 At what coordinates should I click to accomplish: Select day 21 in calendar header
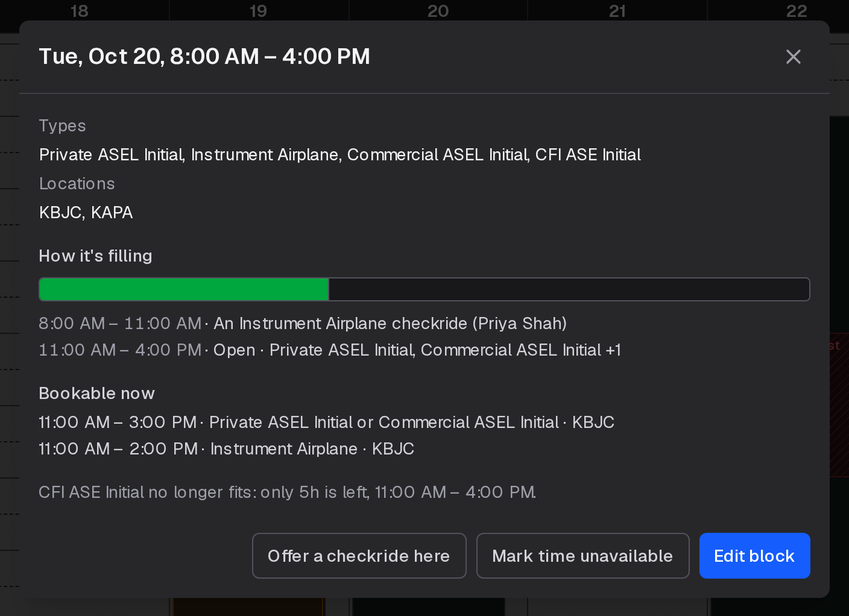tap(617, 11)
